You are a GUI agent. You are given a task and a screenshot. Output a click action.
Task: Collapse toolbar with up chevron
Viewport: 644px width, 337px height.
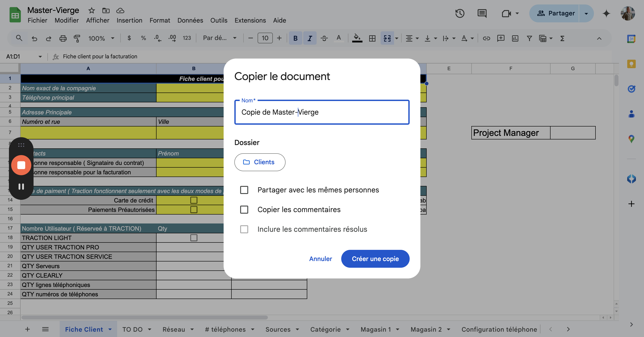coord(599,38)
